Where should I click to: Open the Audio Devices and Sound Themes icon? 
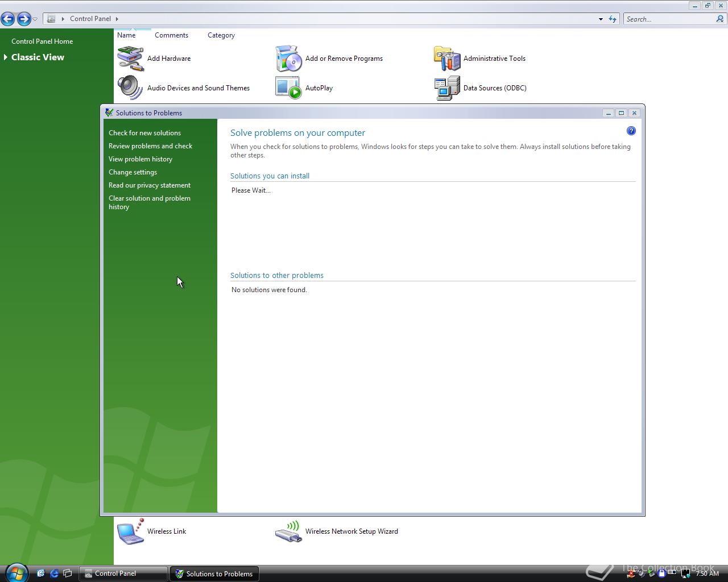(x=130, y=88)
